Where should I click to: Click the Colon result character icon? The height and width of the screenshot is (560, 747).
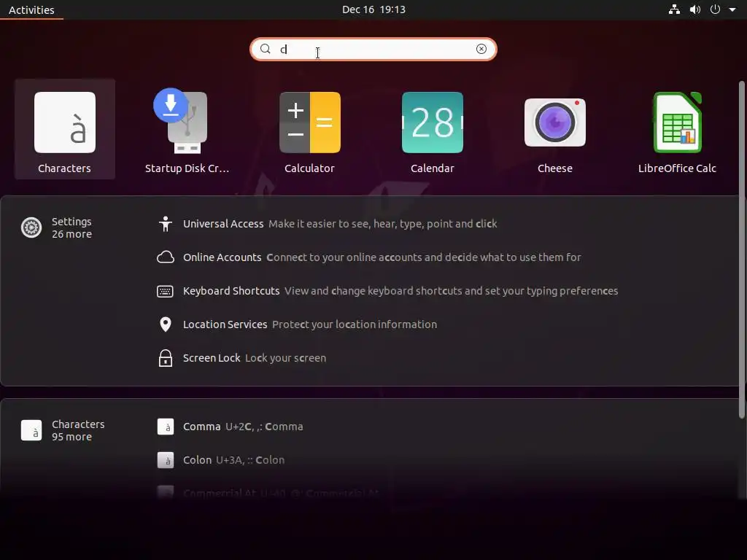tap(166, 460)
